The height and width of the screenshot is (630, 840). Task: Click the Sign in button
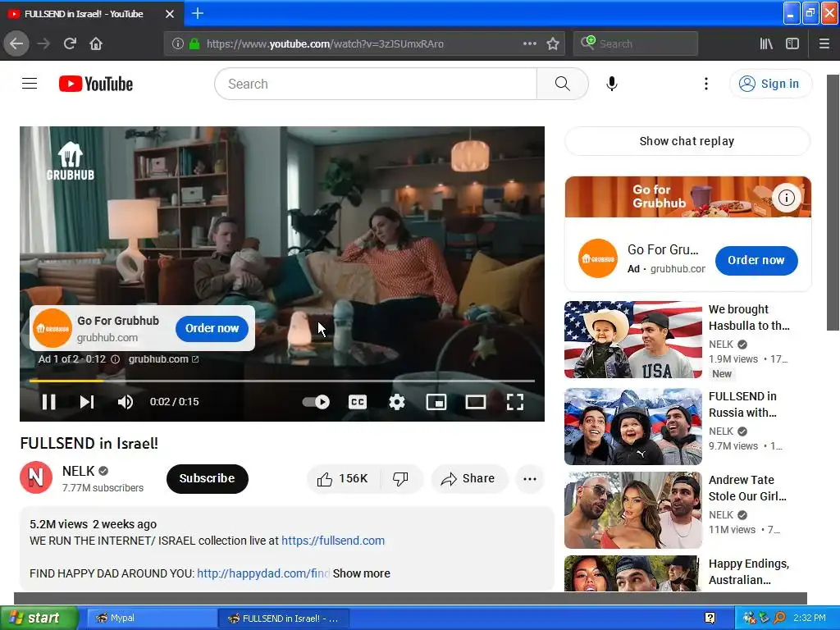pyautogui.click(x=770, y=84)
